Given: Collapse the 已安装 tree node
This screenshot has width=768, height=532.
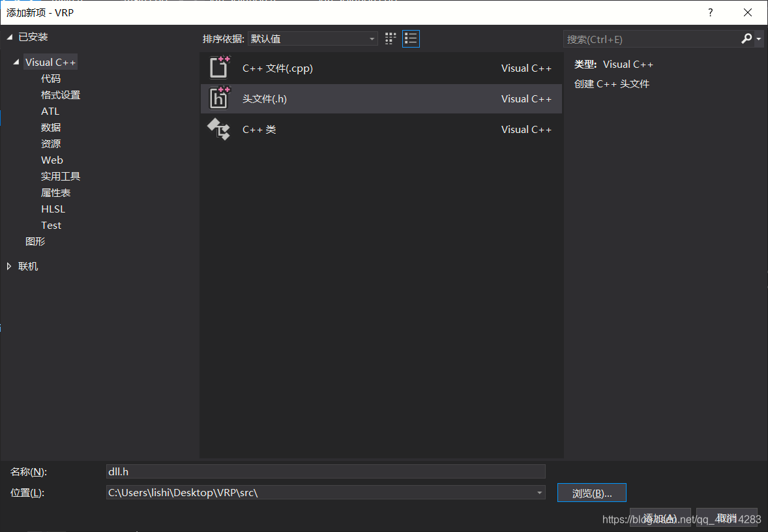Looking at the screenshot, I should pos(9,37).
